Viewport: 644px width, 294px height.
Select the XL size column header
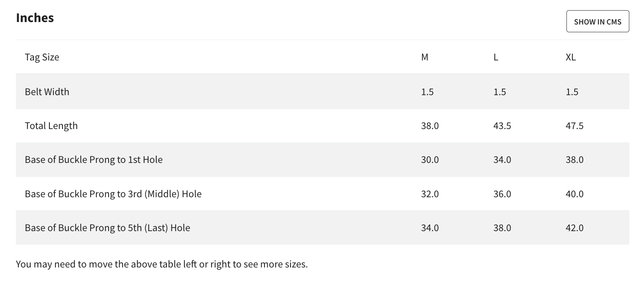tap(571, 57)
